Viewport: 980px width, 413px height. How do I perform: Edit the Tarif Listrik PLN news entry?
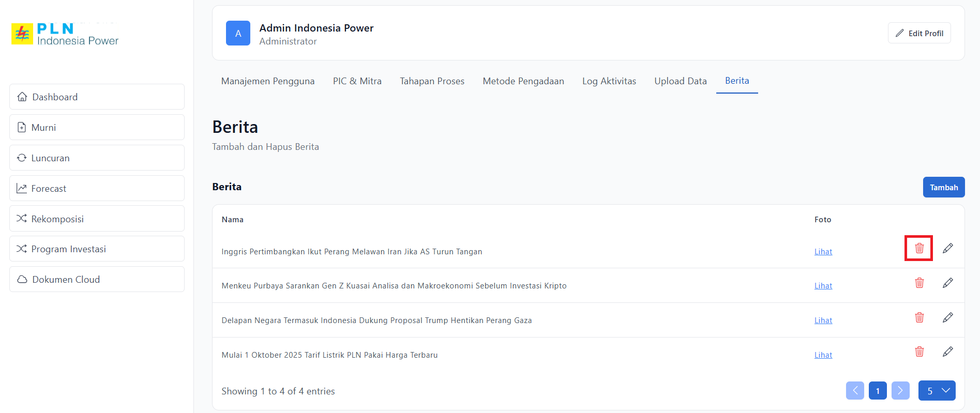point(947,351)
